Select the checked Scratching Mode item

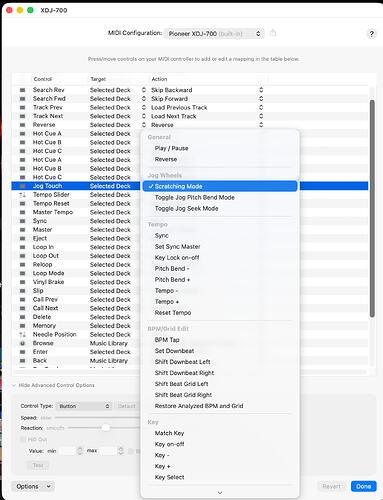[x=220, y=186]
